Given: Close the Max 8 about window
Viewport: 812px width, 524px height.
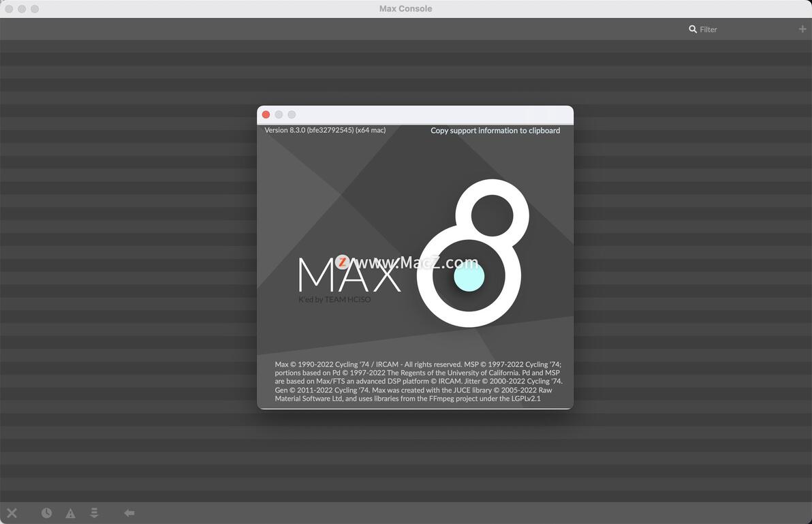Looking at the screenshot, I should [x=266, y=114].
